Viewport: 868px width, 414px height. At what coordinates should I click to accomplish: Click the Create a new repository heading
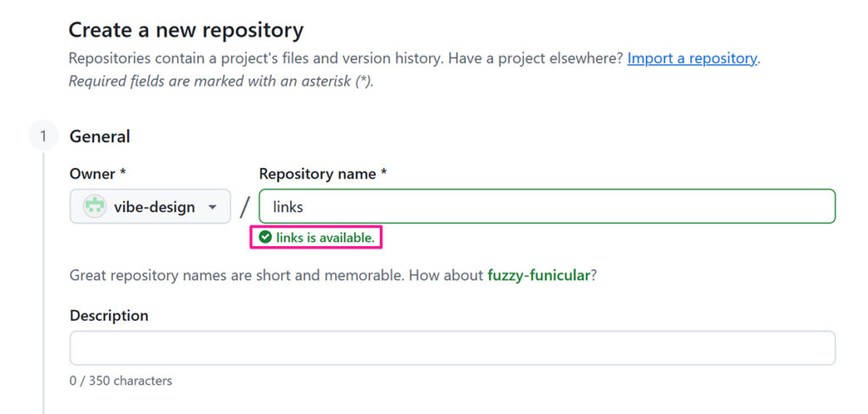click(x=186, y=31)
